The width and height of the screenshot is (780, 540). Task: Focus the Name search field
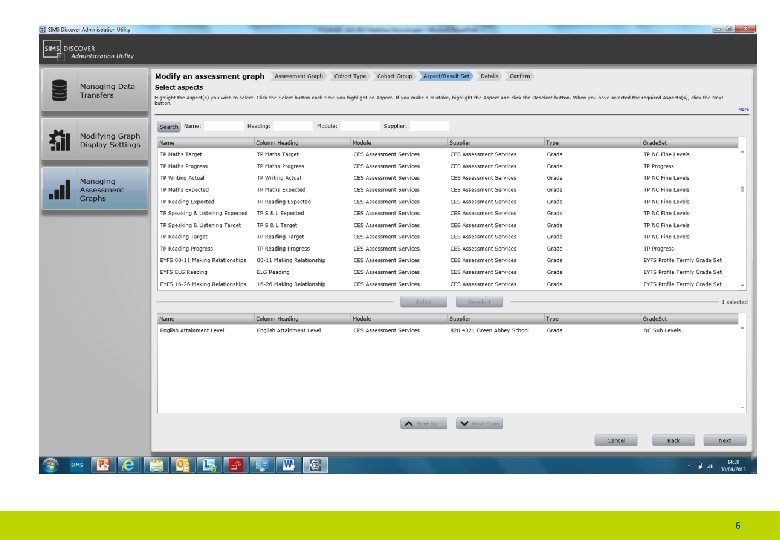[224, 126]
